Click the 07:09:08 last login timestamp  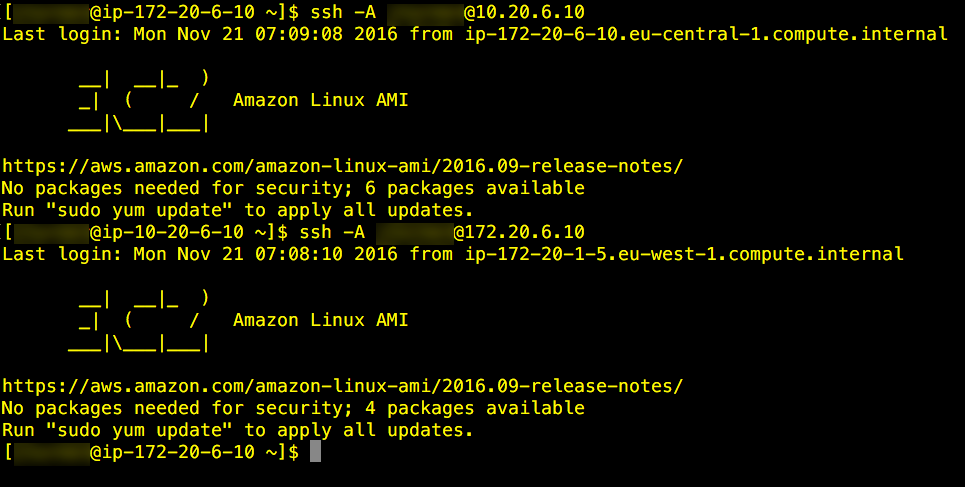298,34
